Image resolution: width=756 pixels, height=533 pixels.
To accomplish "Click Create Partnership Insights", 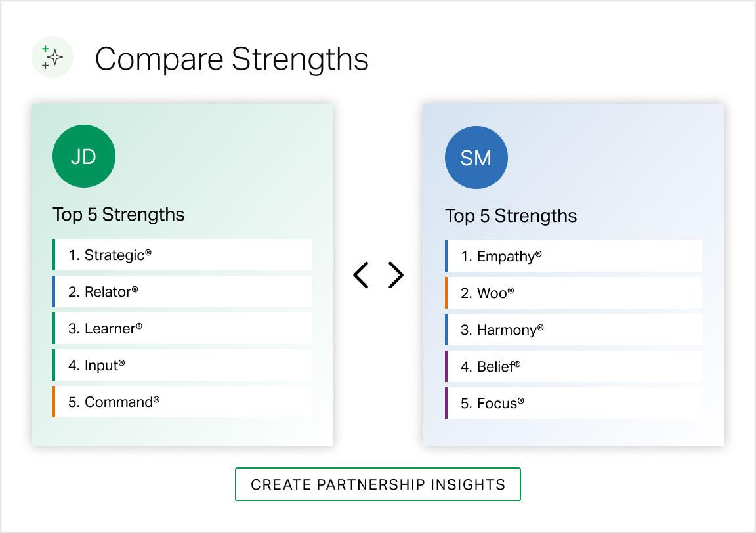I will coord(378,484).
